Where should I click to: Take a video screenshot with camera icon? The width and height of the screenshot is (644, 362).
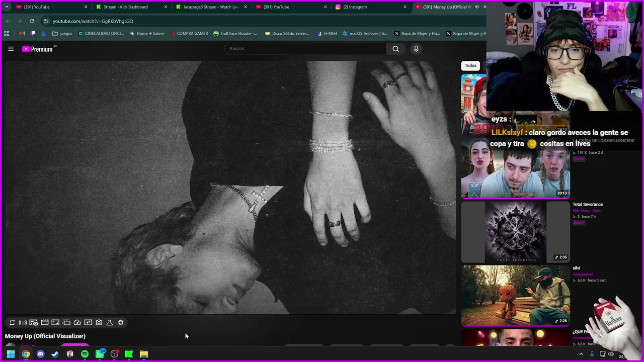(99, 322)
